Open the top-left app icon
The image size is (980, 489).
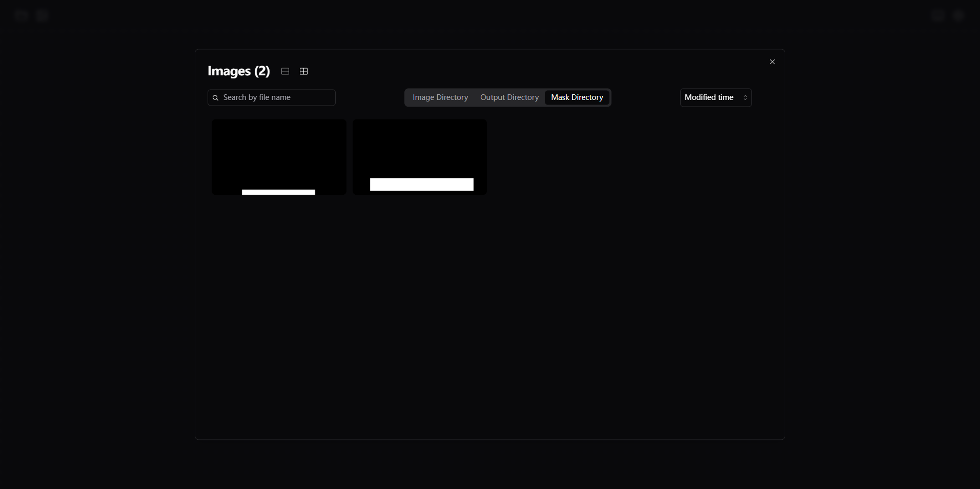(21, 15)
